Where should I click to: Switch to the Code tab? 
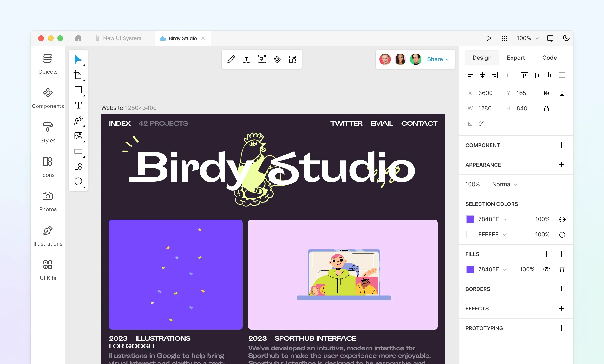pos(550,57)
